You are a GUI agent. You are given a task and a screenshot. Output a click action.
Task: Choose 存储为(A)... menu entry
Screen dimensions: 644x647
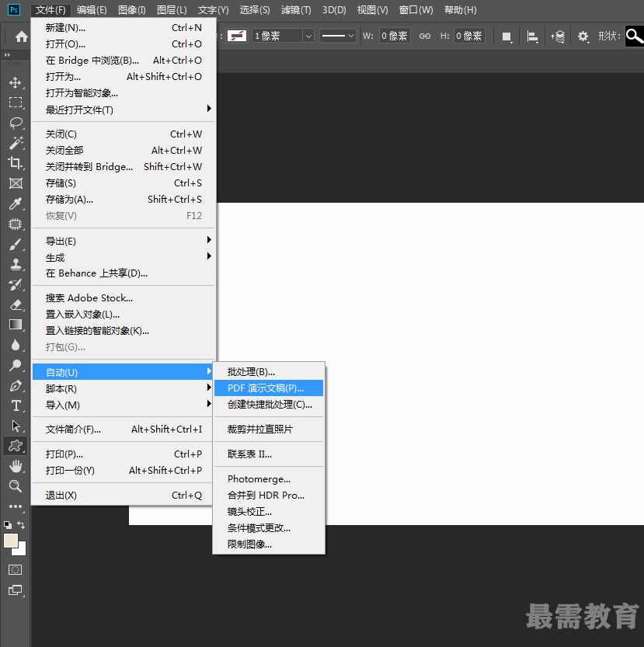(124, 200)
